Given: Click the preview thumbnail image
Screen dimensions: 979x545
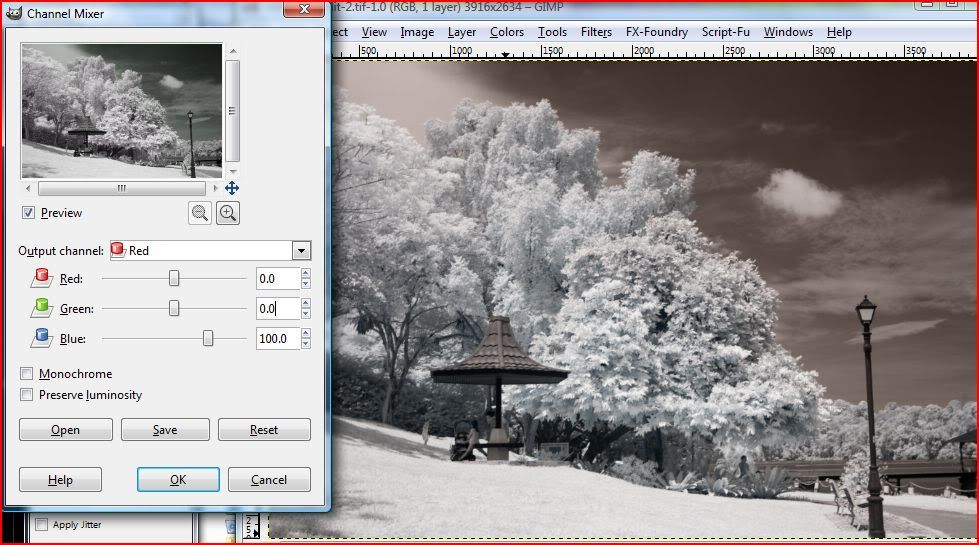Looking at the screenshot, I should click(122, 110).
